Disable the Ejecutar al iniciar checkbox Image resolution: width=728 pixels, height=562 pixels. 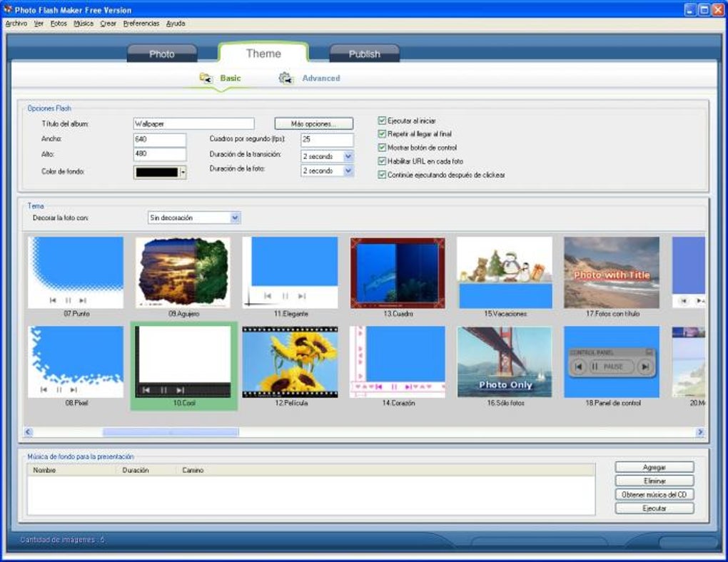[x=383, y=121]
